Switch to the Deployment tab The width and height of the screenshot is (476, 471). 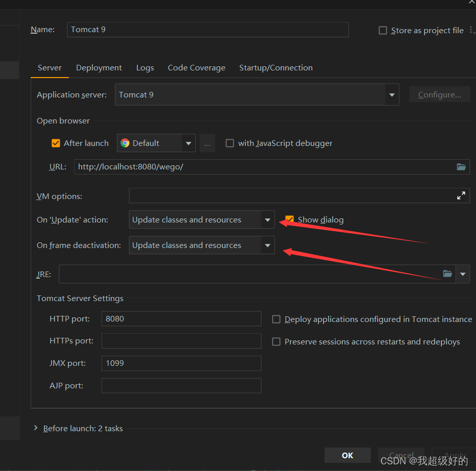(99, 68)
